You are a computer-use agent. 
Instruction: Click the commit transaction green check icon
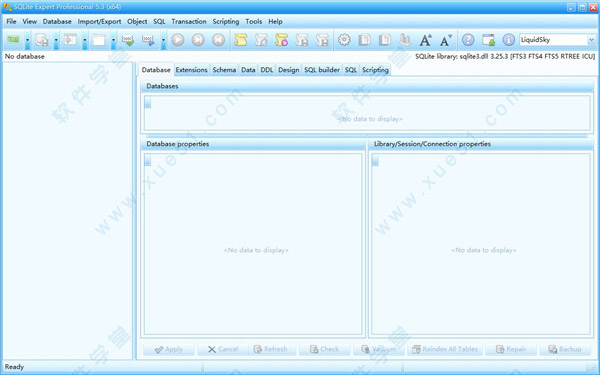point(128,40)
